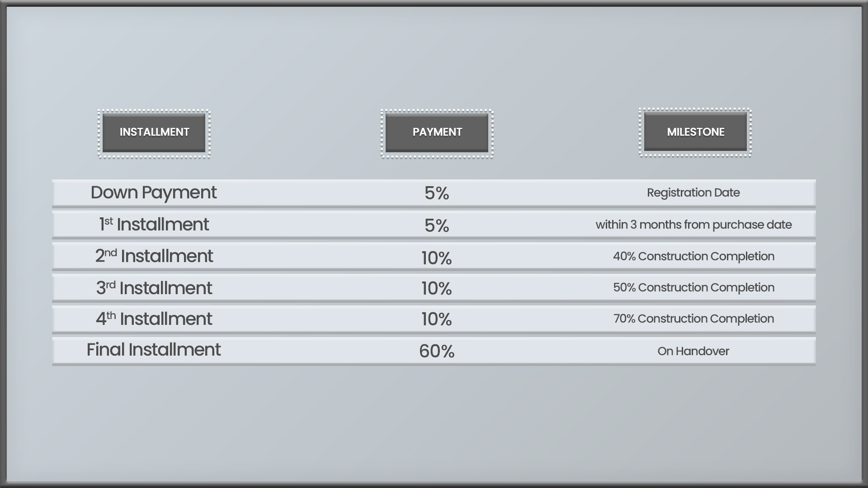Select the Down Payment row label
The height and width of the screenshot is (488, 868).
click(x=154, y=193)
